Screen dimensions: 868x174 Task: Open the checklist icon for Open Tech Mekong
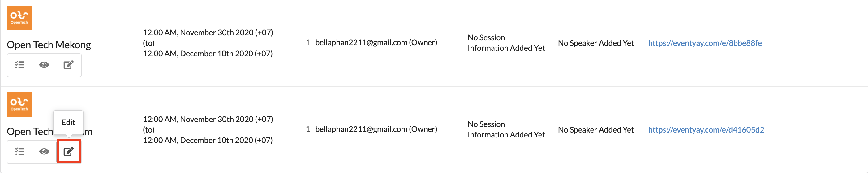(19, 65)
